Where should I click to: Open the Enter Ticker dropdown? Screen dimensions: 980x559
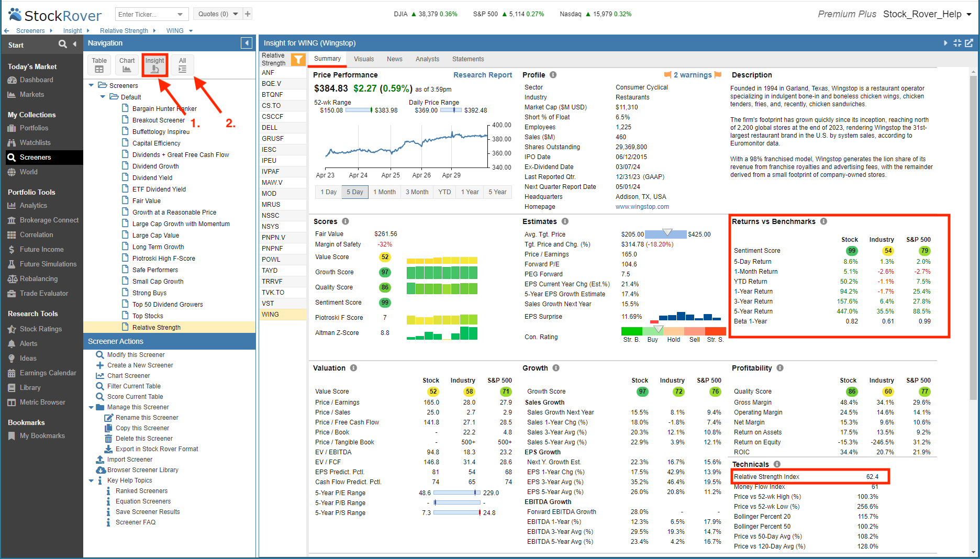click(x=180, y=14)
